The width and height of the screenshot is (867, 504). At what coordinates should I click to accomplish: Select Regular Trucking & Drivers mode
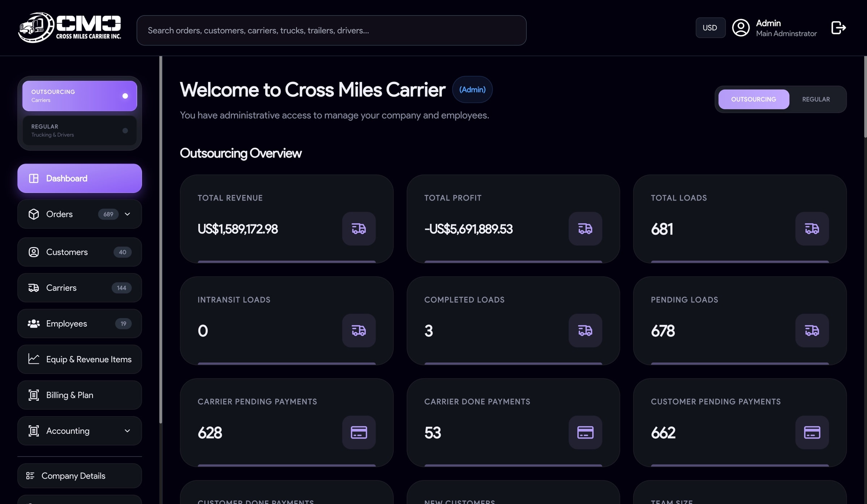79,130
